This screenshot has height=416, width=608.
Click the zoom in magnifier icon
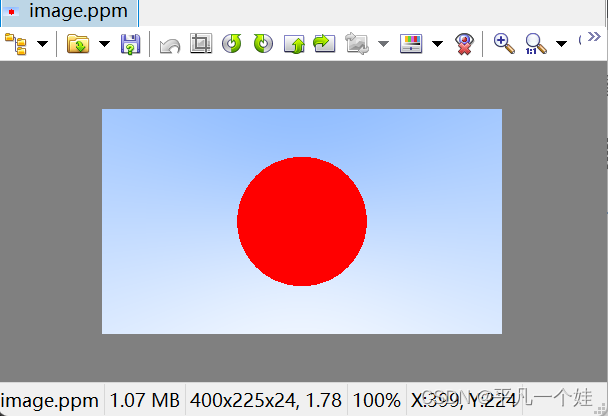pyautogui.click(x=504, y=43)
